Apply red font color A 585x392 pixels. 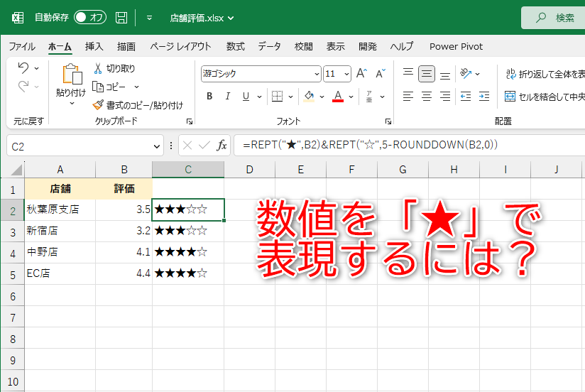point(338,97)
